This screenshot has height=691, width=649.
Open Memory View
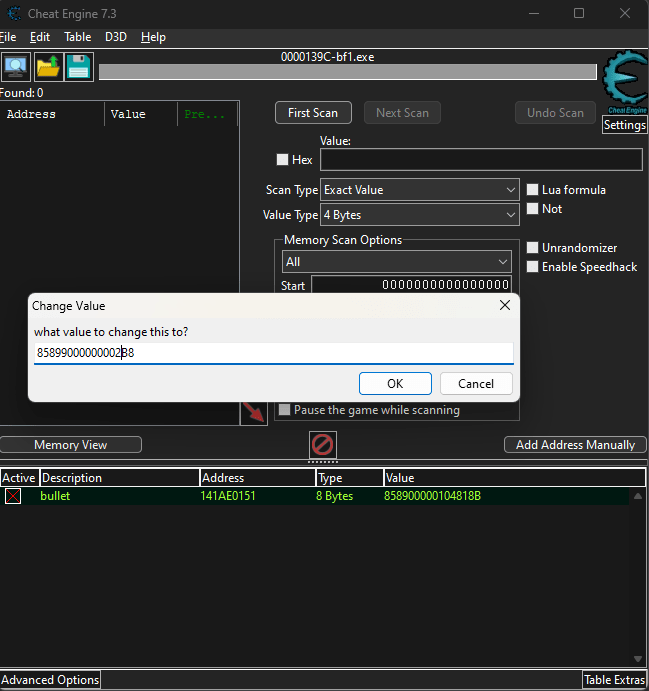70,445
